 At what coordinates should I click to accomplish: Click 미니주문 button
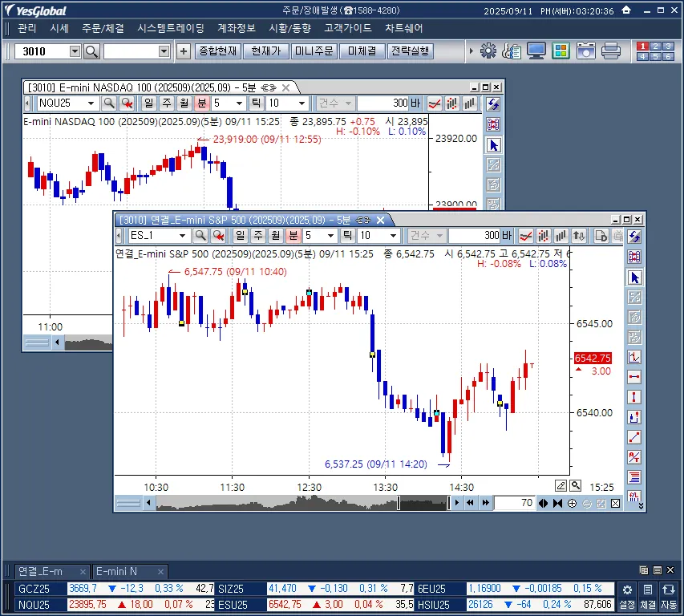[x=314, y=51]
